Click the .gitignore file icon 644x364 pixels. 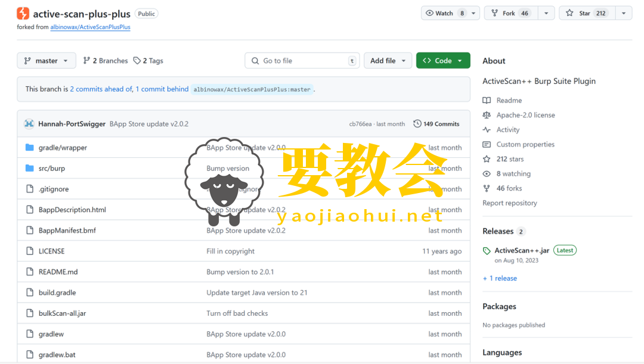point(30,189)
